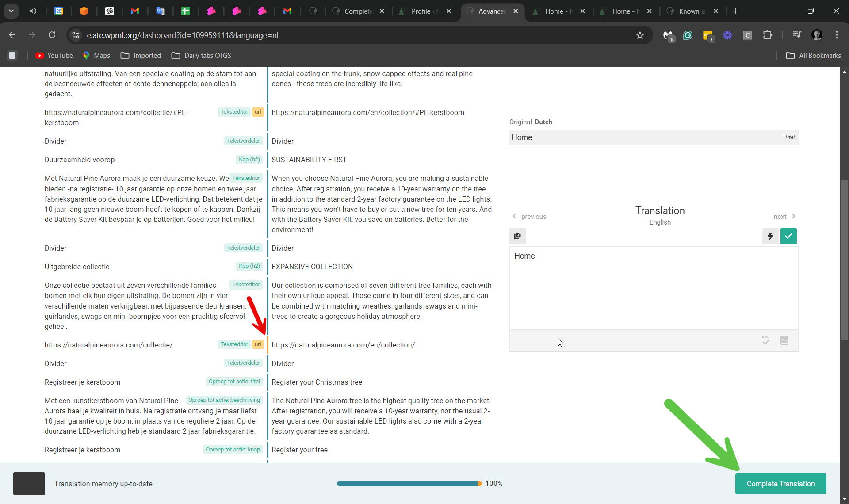Open the first pinned Gmail tab

point(135,11)
